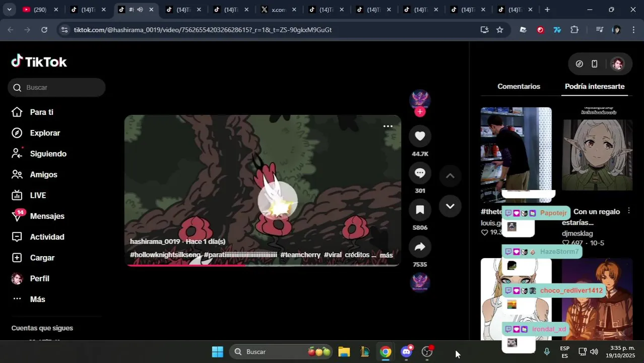Open red-haired anime characters thumbnail
644x363 pixels.
tap(597, 299)
